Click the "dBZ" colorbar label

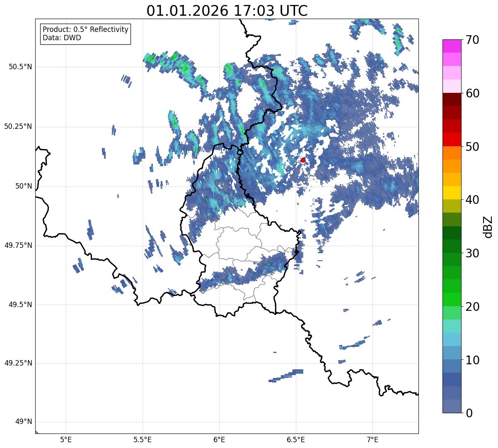click(488, 226)
